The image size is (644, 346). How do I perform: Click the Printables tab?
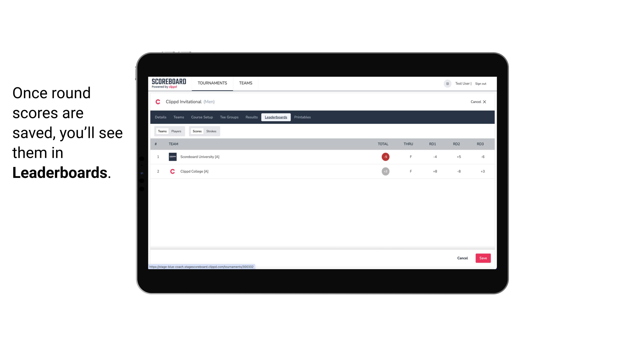(303, 117)
